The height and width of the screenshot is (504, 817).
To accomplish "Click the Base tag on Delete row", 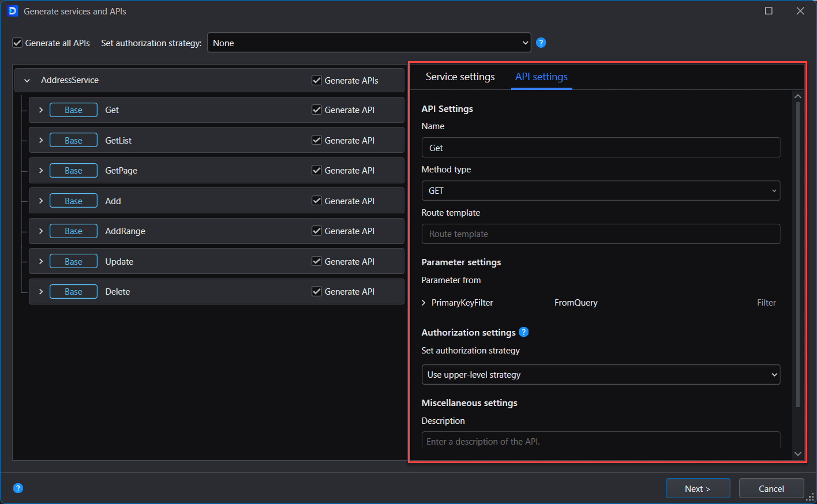I will [x=73, y=291].
